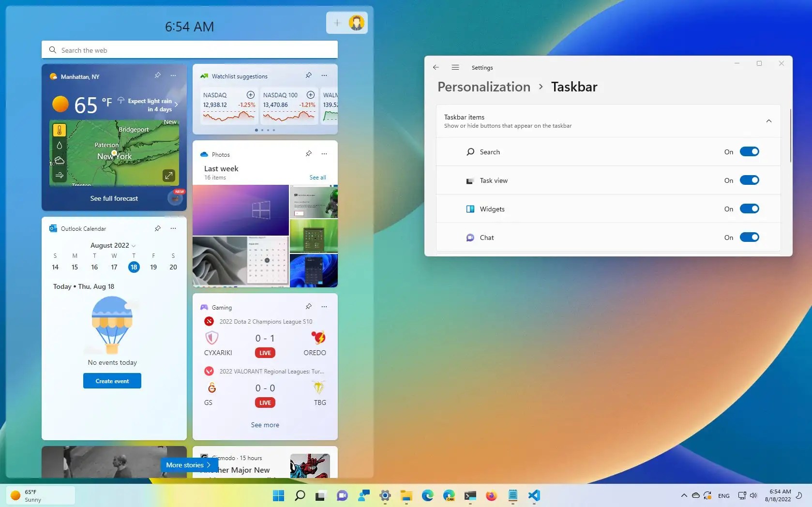Open the August 2022 month dropdown
The height and width of the screenshot is (507, 812).
(x=134, y=245)
